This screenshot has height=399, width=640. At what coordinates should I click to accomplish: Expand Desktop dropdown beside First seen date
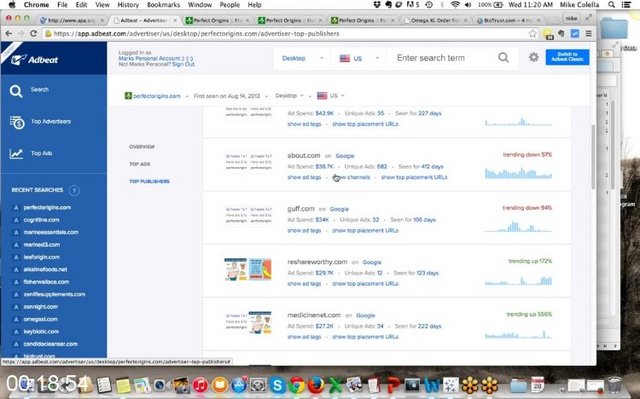tap(289, 95)
